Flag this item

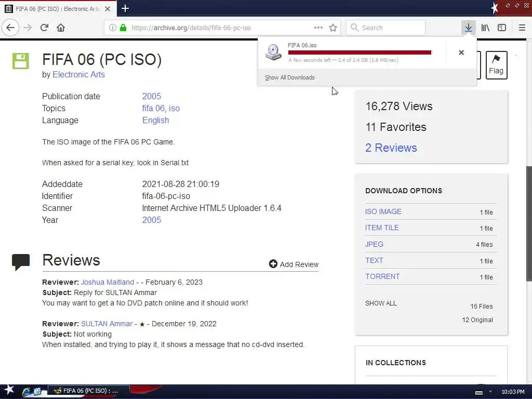(x=496, y=65)
